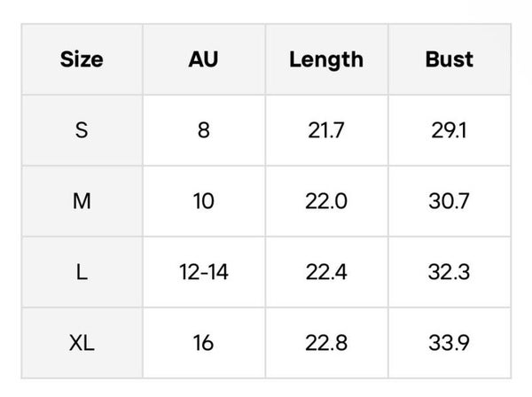Click the 29.1 bust value
Image resolution: width=532 pixels, height=397 pixels.
[x=450, y=130]
